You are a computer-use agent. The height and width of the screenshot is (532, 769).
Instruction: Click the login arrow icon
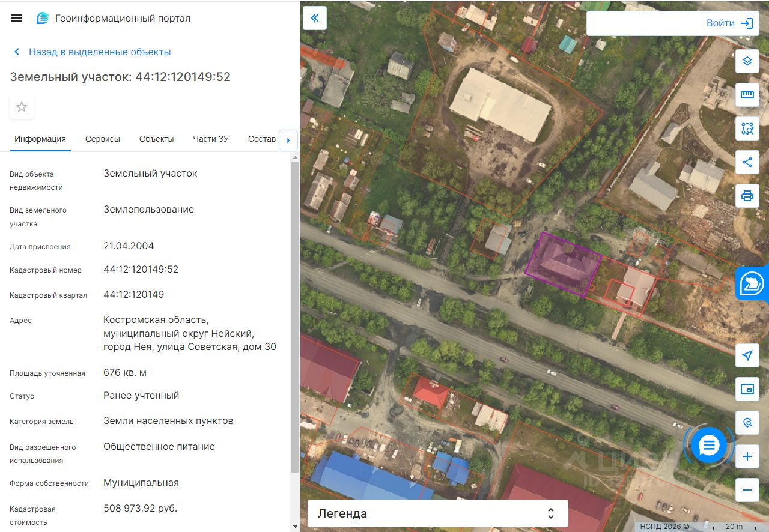[x=747, y=23]
